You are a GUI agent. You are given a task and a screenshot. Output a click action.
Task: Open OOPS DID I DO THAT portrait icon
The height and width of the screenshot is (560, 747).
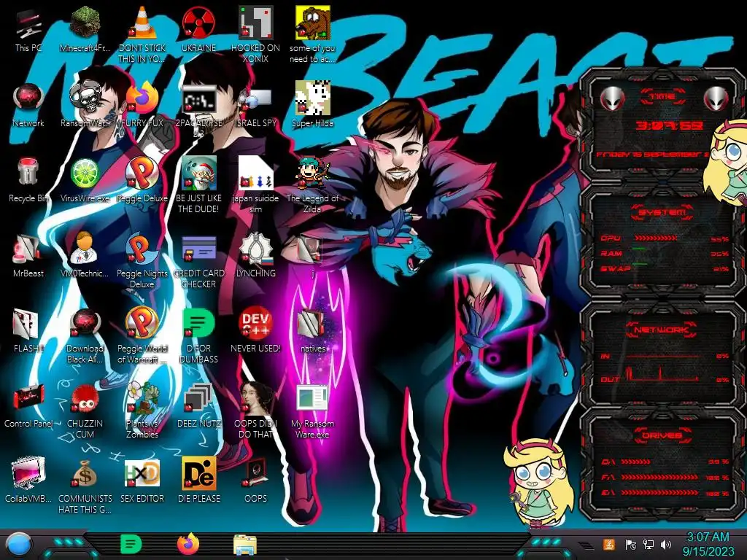click(x=256, y=397)
